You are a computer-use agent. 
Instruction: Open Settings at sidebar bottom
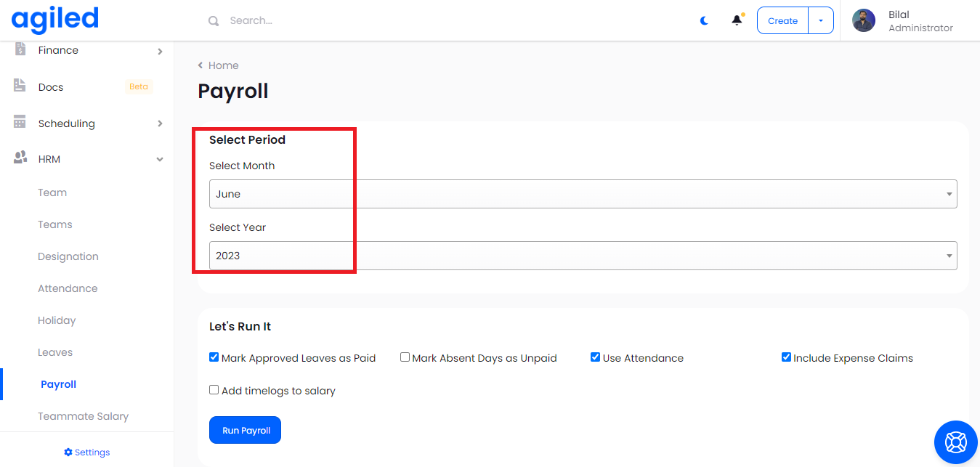[87, 452]
